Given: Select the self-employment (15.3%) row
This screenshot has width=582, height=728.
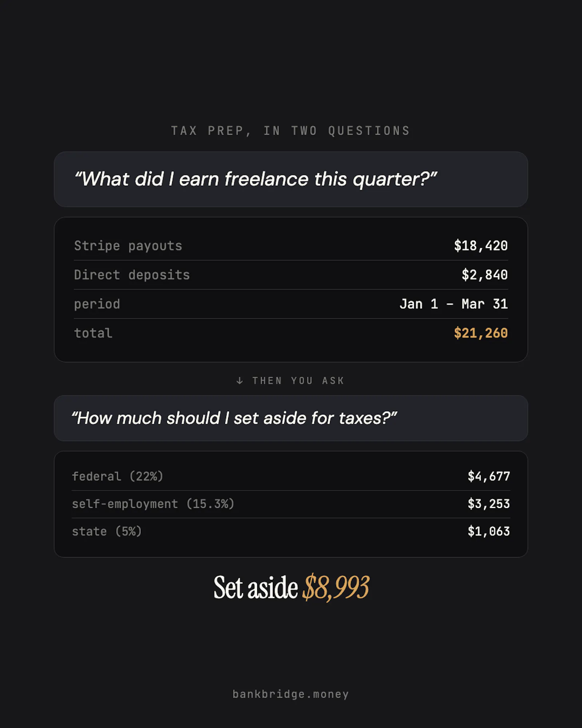Looking at the screenshot, I should [x=291, y=504].
